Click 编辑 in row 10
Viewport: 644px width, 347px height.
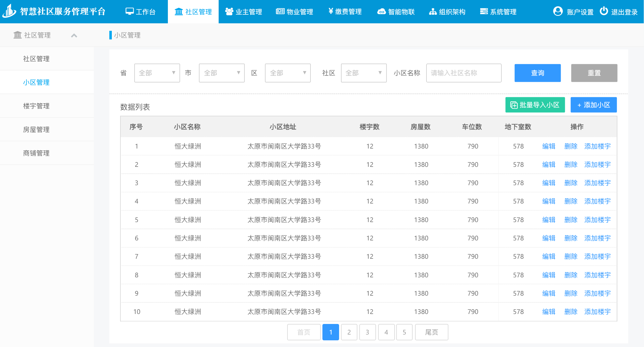pyautogui.click(x=549, y=312)
